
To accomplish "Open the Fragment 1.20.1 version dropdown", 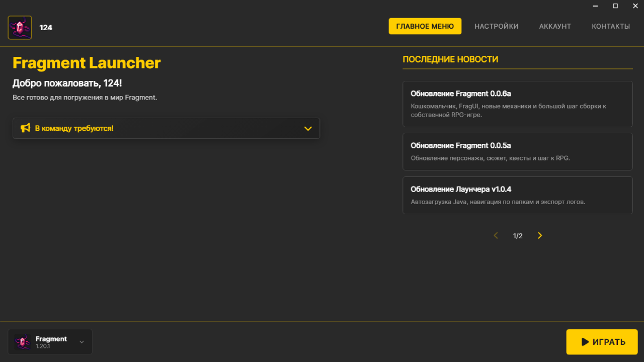I will (82, 342).
